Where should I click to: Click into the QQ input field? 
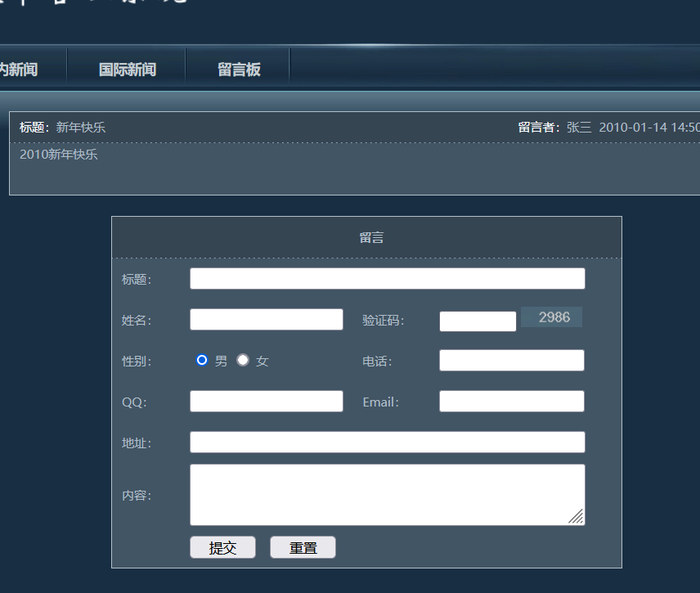[x=267, y=401]
